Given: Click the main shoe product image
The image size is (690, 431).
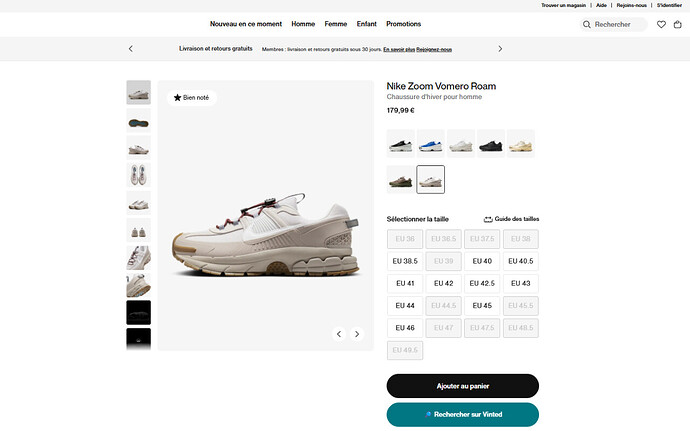Looking at the screenshot, I should pos(266,215).
